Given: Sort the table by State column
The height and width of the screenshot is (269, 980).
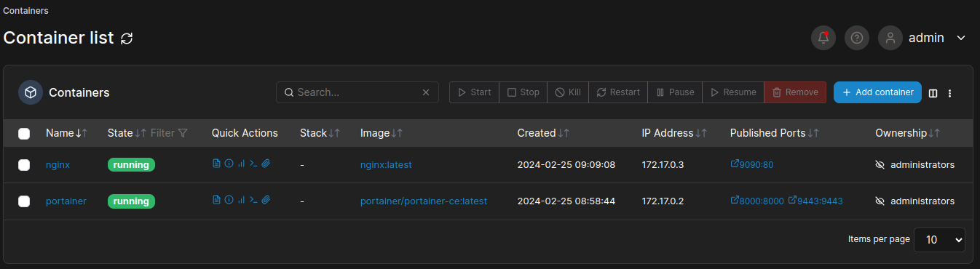Looking at the screenshot, I should click(127, 133).
